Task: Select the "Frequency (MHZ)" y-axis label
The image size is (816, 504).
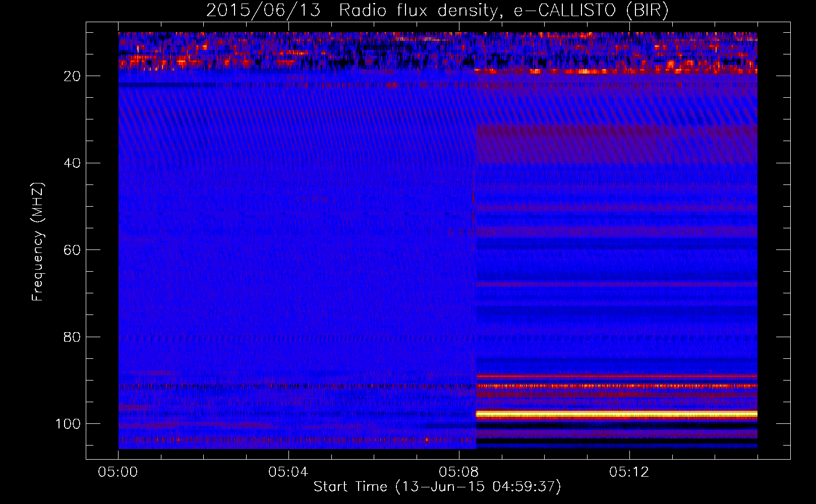Action: [x=37, y=242]
